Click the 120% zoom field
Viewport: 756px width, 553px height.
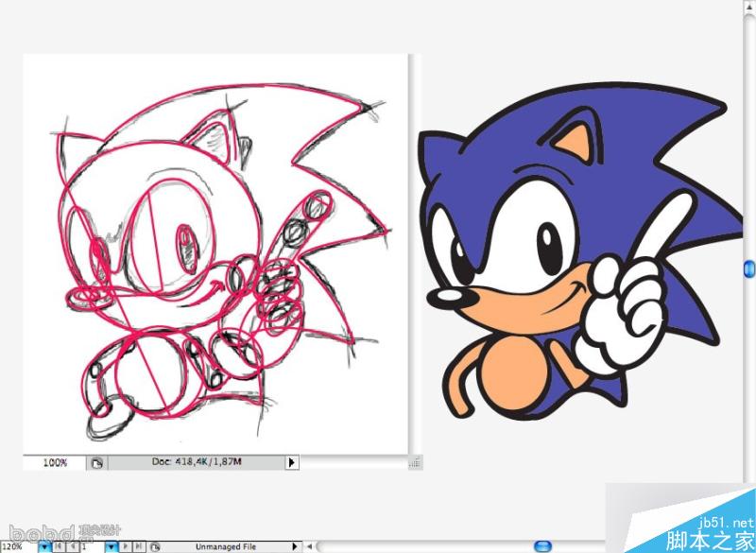coord(19,547)
